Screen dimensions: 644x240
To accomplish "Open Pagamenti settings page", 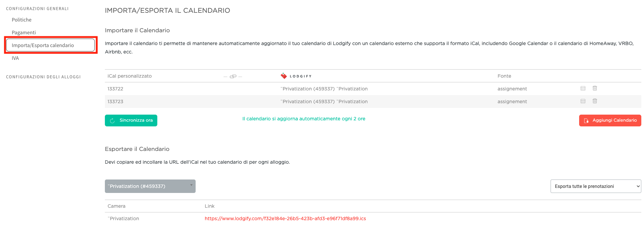I will click(24, 33).
